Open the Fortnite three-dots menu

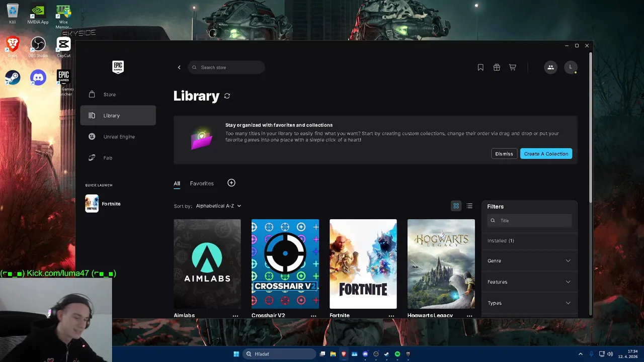click(391, 316)
